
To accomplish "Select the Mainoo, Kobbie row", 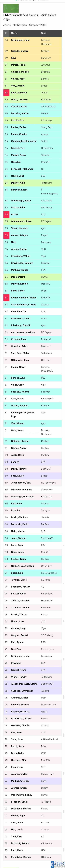I will 32,284.
